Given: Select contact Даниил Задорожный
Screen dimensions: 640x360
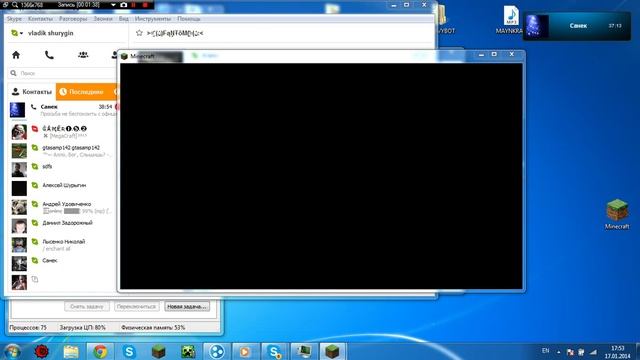Looking at the screenshot, I should tap(64, 226).
